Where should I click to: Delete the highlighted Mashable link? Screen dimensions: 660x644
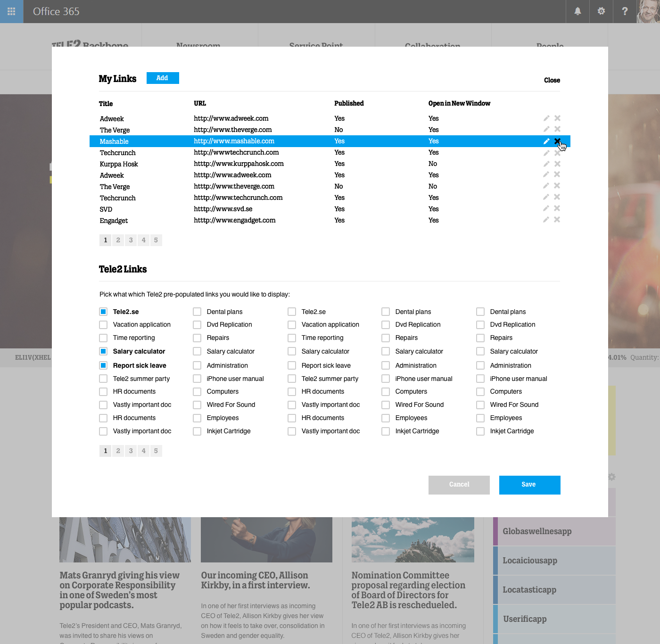557,141
